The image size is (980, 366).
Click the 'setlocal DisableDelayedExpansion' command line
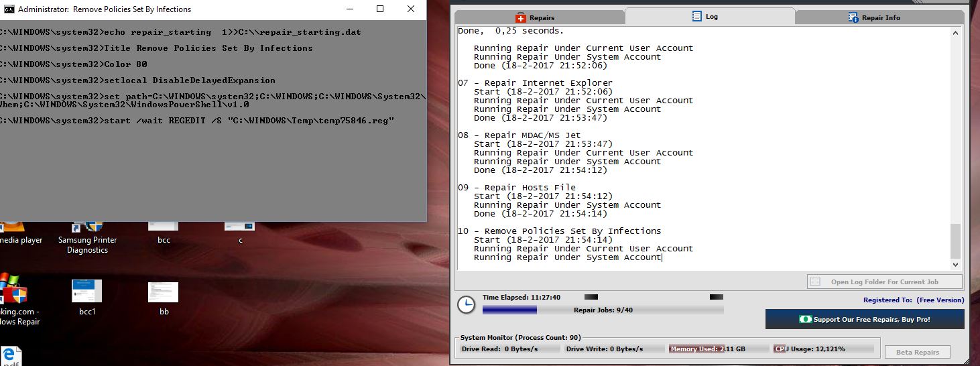pyautogui.click(x=138, y=80)
